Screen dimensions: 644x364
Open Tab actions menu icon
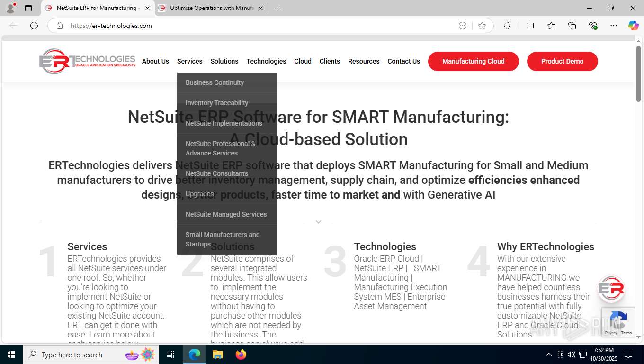tap(28, 8)
